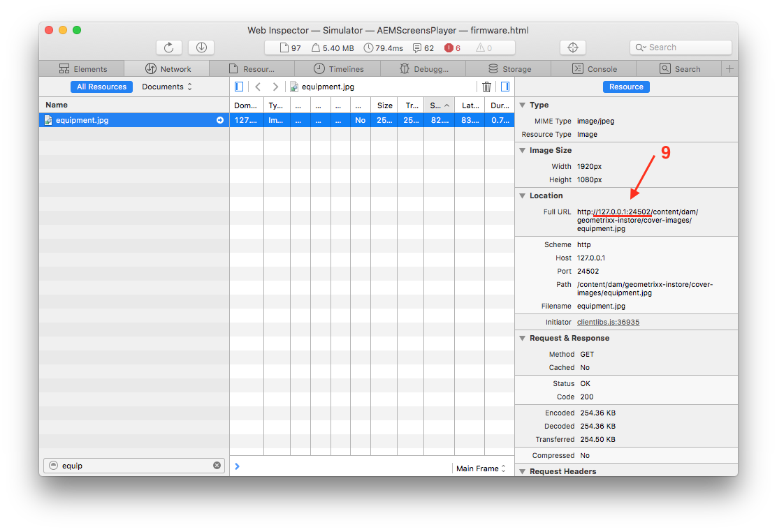Sort by the Domain column header
The image size is (777, 532).
coord(246,105)
